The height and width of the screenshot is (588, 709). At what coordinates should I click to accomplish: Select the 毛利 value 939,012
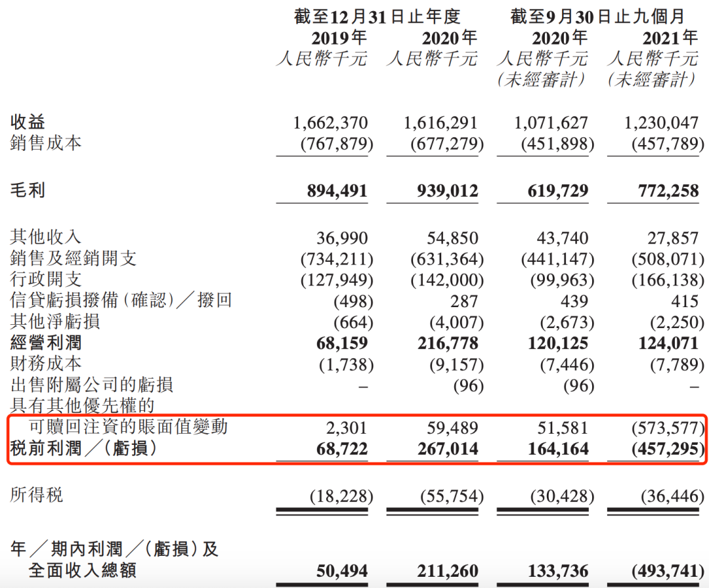click(440, 191)
